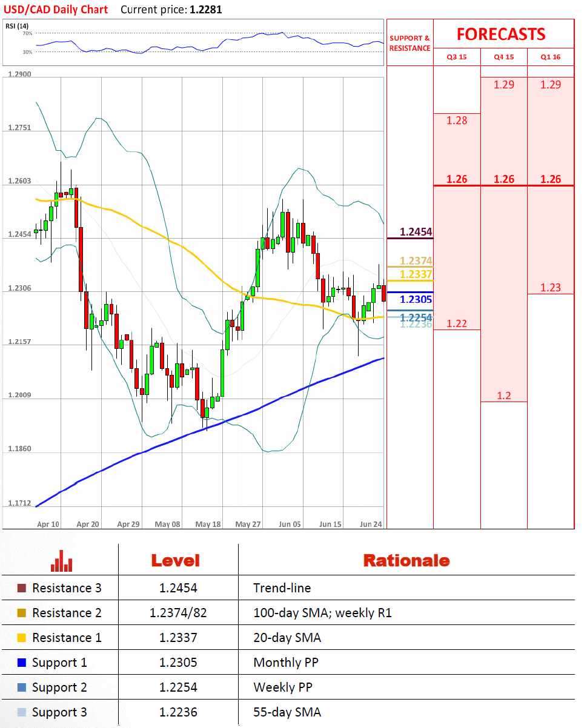Click the 1.29 forecast value in Q4 15
This screenshot has width=587, height=728.
pos(504,85)
